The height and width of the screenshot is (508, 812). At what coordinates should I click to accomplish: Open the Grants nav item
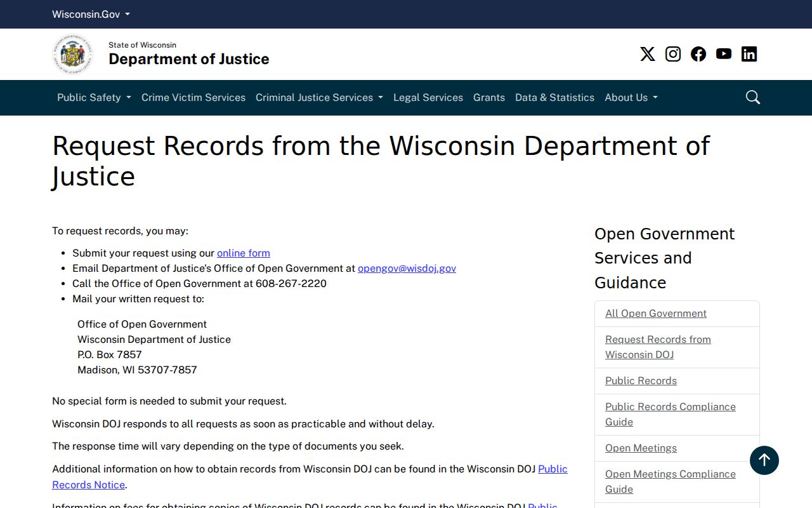[x=489, y=97]
